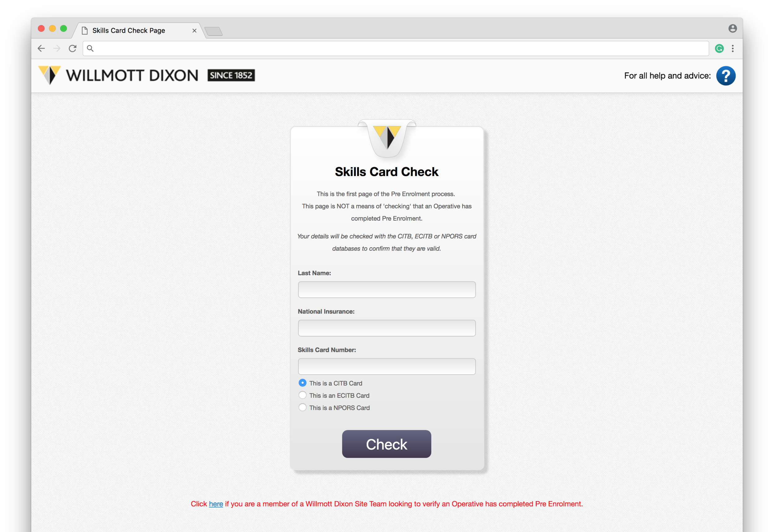The image size is (774, 532).
Task: Click the search magnifier in address bar
Action: (90, 49)
